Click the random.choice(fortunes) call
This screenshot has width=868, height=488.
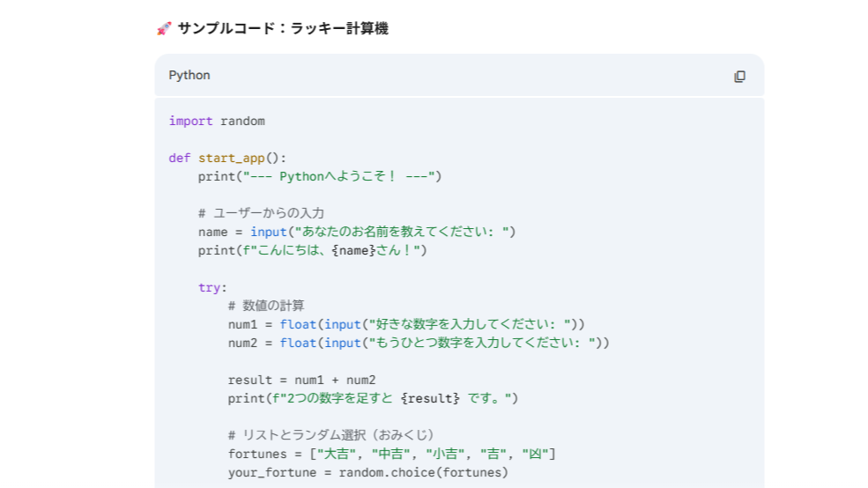pyautogui.click(x=424, y=472)
